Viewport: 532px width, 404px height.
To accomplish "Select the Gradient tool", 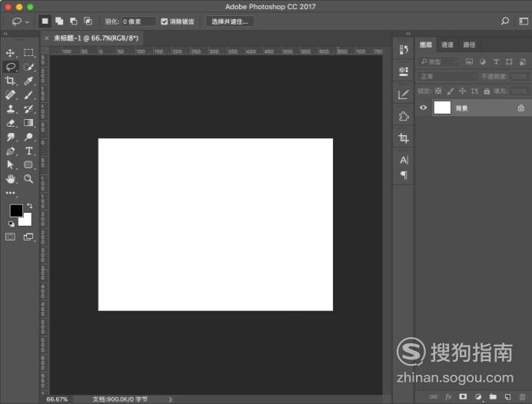I will tap(28, 123).
